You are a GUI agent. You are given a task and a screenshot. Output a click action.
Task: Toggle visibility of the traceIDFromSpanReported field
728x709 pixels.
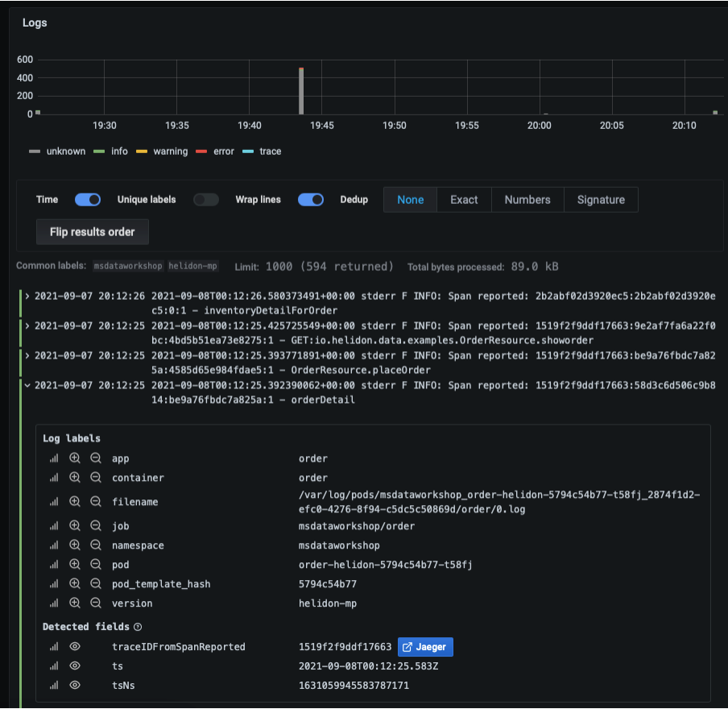tap(75, 646)
